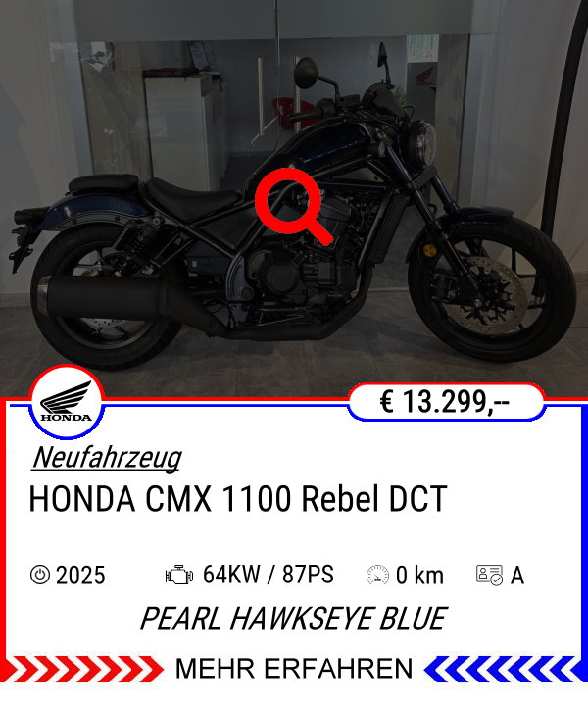Image resolution: width=588 pixels, height=706 pixels.
Task: Click the € 13.299,-- price badge
Action: click(x=445, y=401)
